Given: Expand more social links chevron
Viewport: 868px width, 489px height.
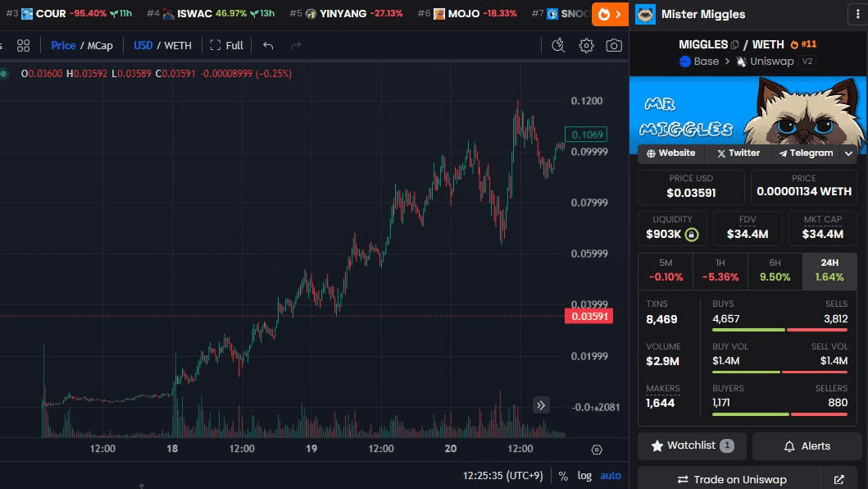Looking at the screenshot, I should tap(848, 153).
